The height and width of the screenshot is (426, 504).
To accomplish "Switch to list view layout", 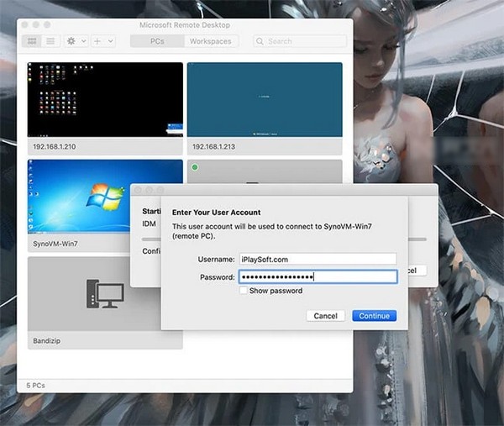I will click(50, 40).
